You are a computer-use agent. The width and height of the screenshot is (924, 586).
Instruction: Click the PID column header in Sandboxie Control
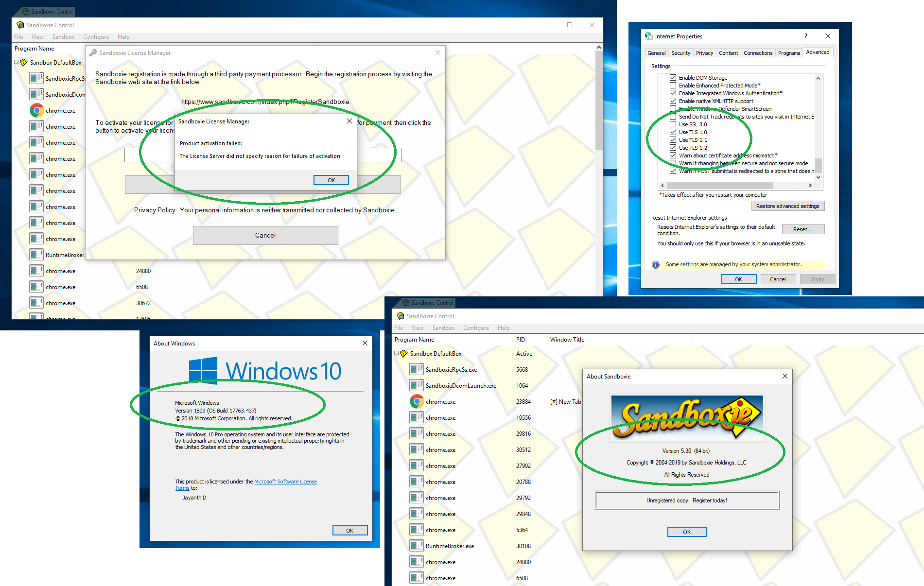[529, 340]
